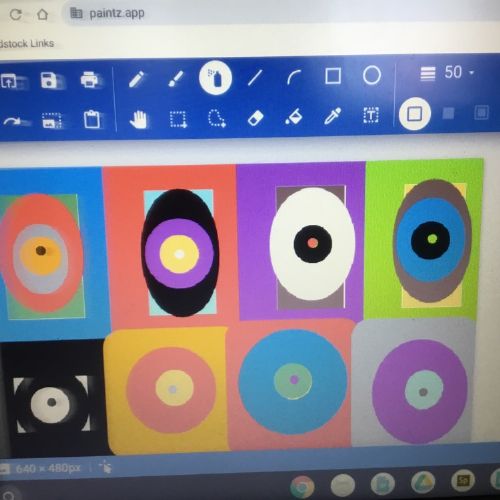Select the Text tool

pos(371,116)
